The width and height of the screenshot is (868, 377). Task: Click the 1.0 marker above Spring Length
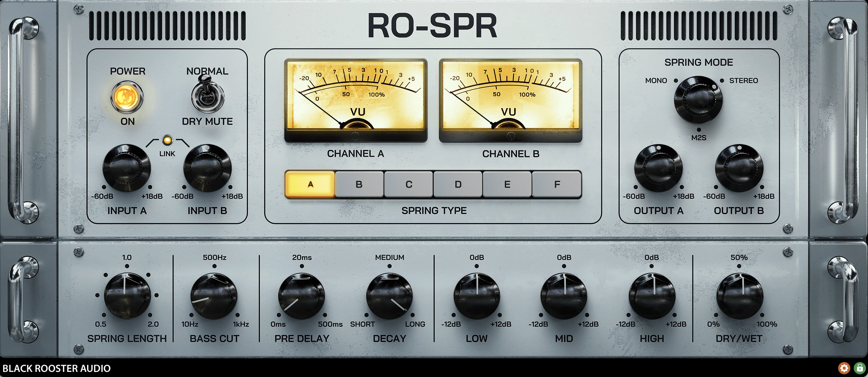[x=127, y=257]
